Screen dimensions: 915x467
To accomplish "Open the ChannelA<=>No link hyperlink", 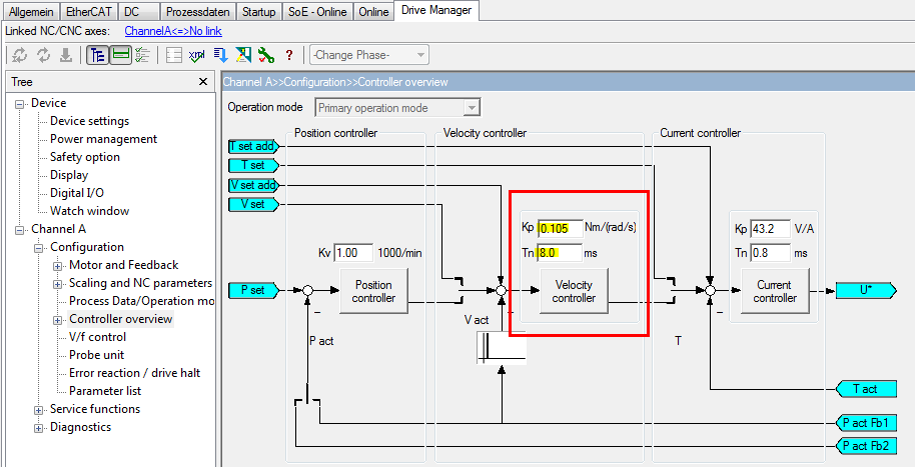I will [173, 31].
